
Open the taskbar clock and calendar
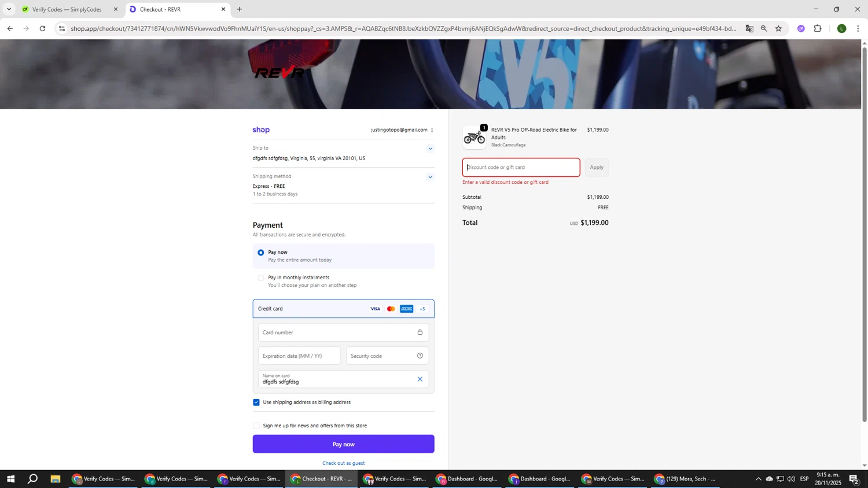tap(829, 479)
